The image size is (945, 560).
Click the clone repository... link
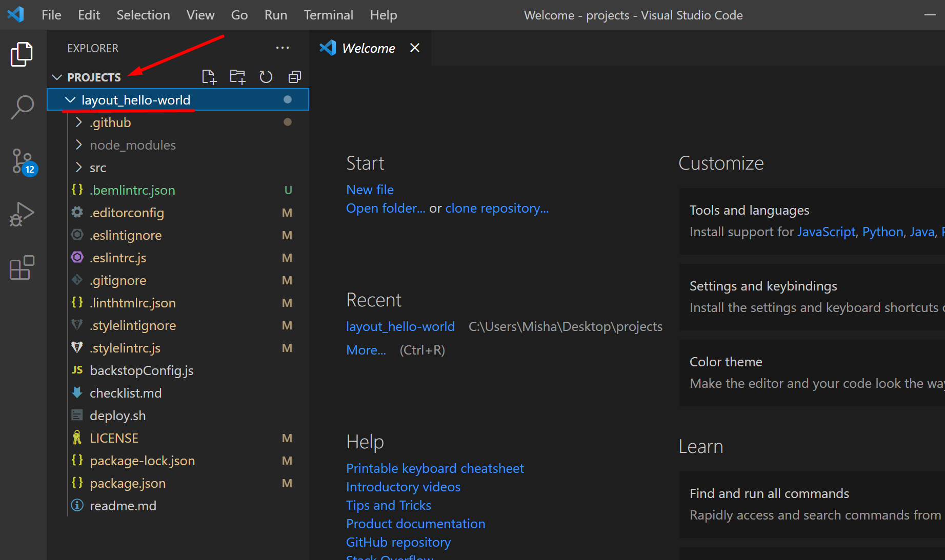[x=497, y=208]
